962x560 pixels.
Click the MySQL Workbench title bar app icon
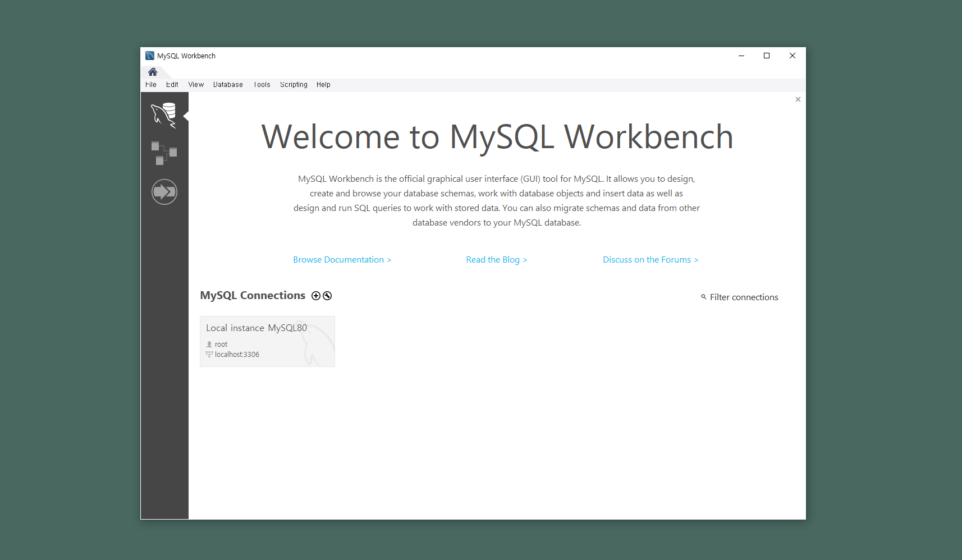[150, 56]
